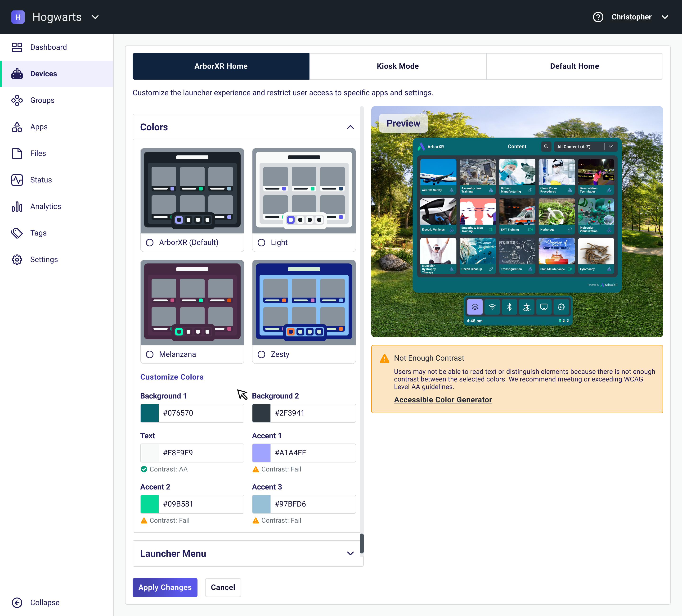Click the Aircraft Safety tile in preview
The image size is (682, 616).
[x=438, y=177]
